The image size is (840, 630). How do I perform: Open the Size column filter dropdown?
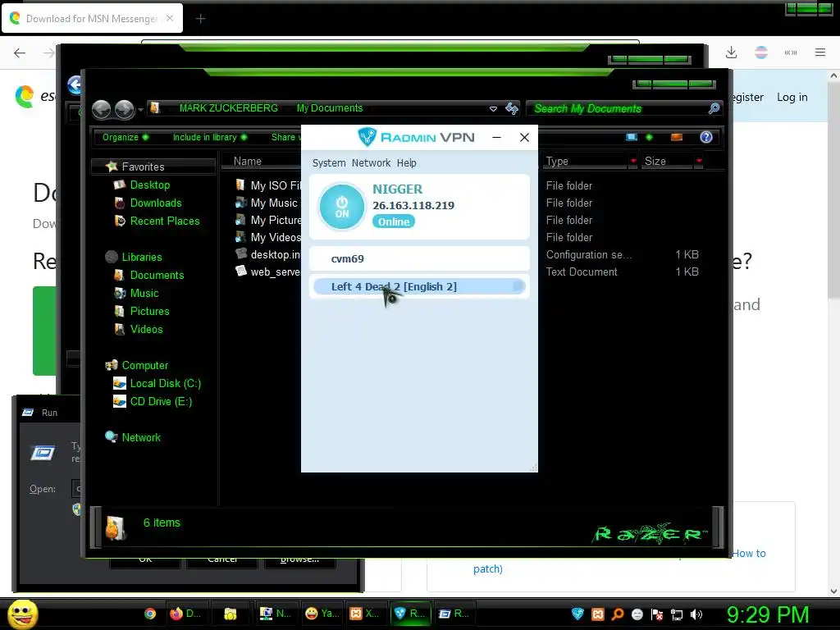[699, 162]
